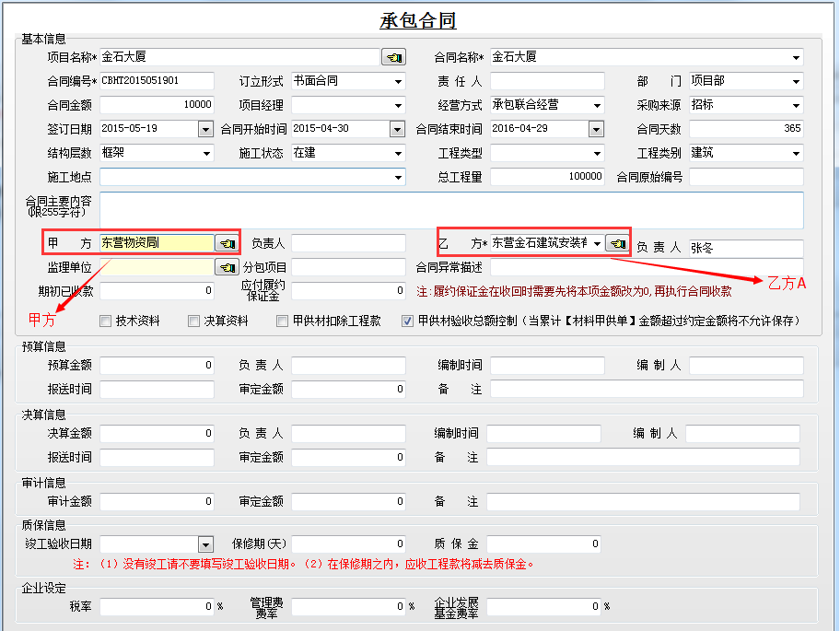Click the 合同金额 input field
This screenshot has width=840, height=631.
pyautogui.click(x=157, y=105)
